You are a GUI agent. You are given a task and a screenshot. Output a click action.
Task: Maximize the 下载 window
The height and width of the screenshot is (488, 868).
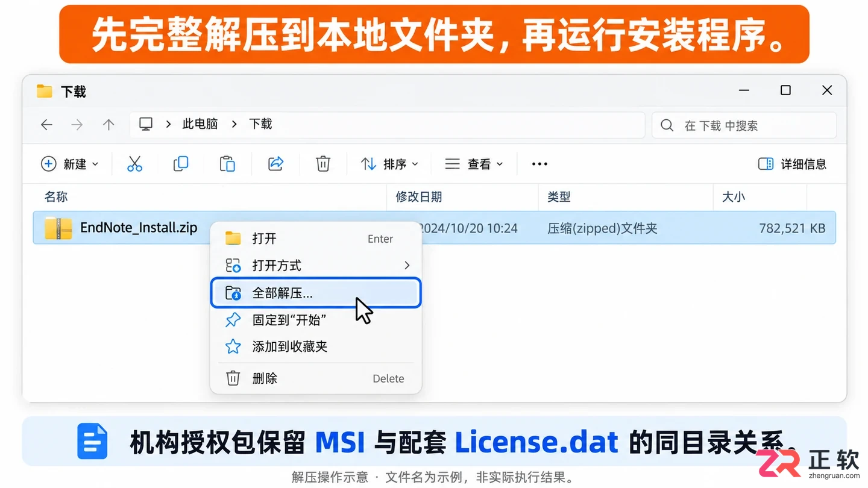[785, 90]
